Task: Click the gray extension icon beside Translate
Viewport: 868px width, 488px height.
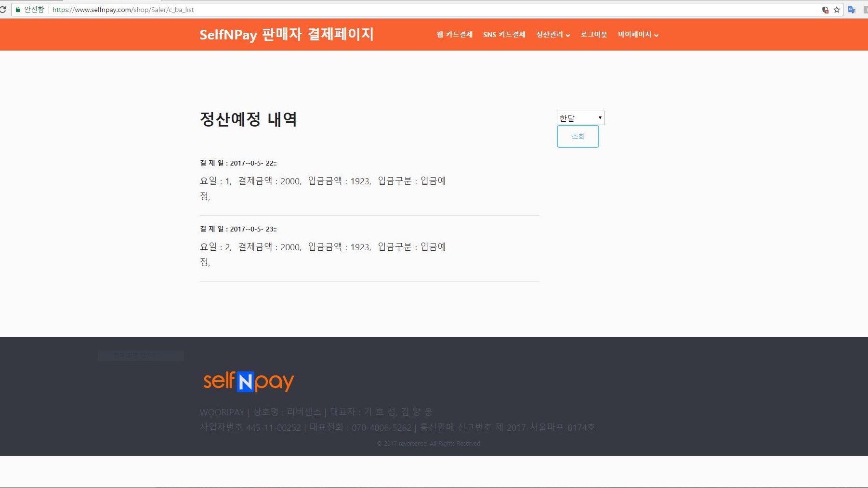Action: (865, 10)
